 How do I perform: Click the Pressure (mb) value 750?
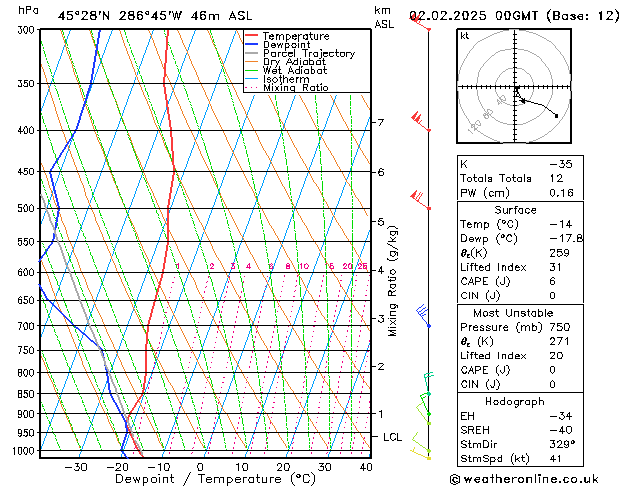[x=560, y=327]
